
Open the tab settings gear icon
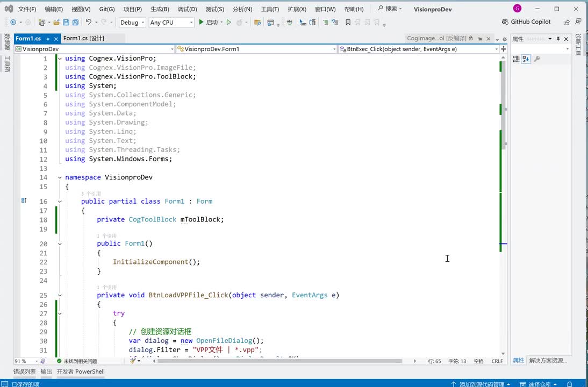click(x=504, y=39)
